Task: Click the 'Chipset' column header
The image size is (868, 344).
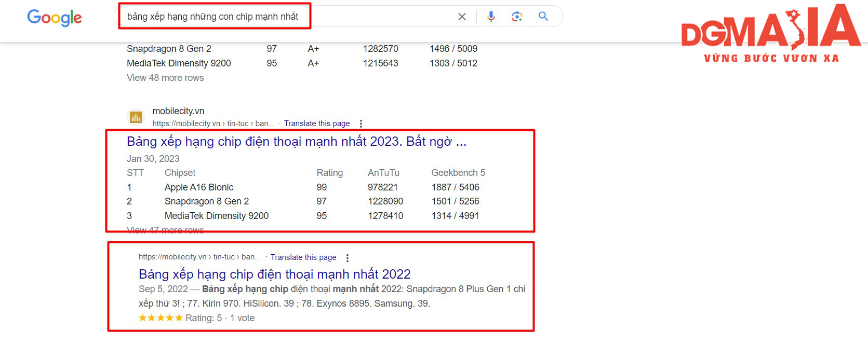Action: coord(180,173)
